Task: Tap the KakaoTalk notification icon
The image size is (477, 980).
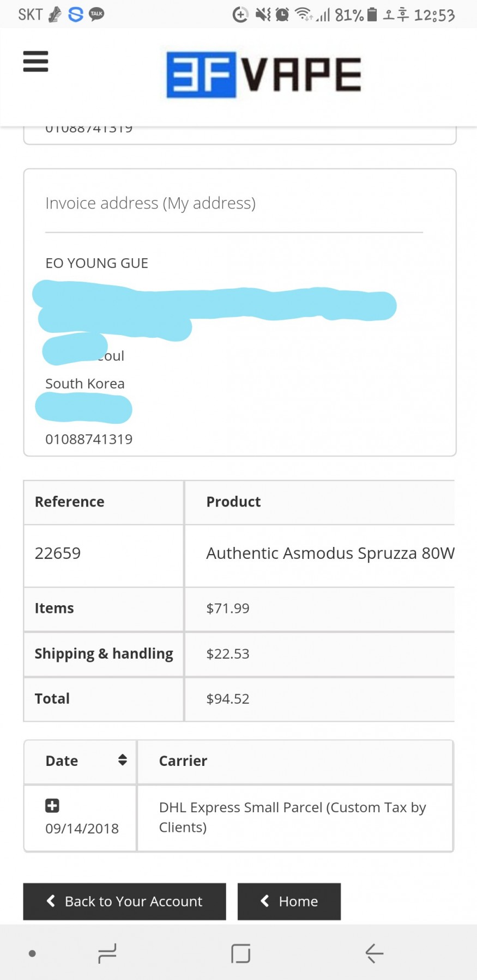Action: point(96,14)
